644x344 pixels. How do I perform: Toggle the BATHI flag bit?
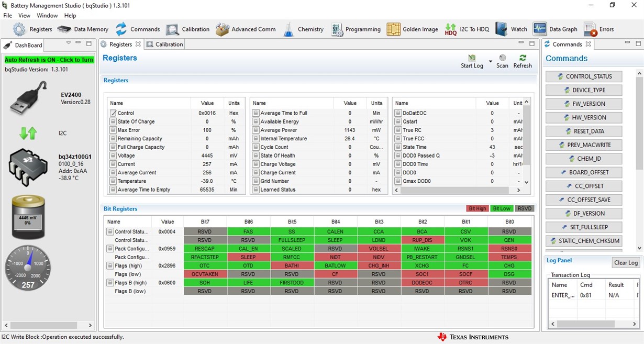pyautogui.click(x=292, y=265)
